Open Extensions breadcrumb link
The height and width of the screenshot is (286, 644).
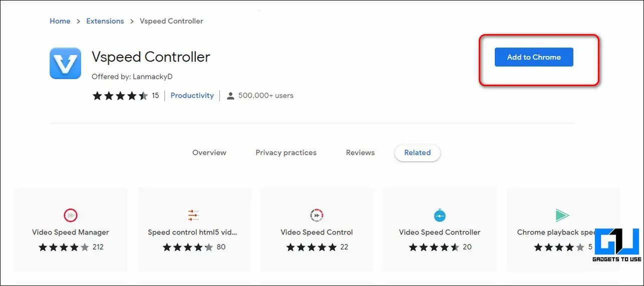105,21
